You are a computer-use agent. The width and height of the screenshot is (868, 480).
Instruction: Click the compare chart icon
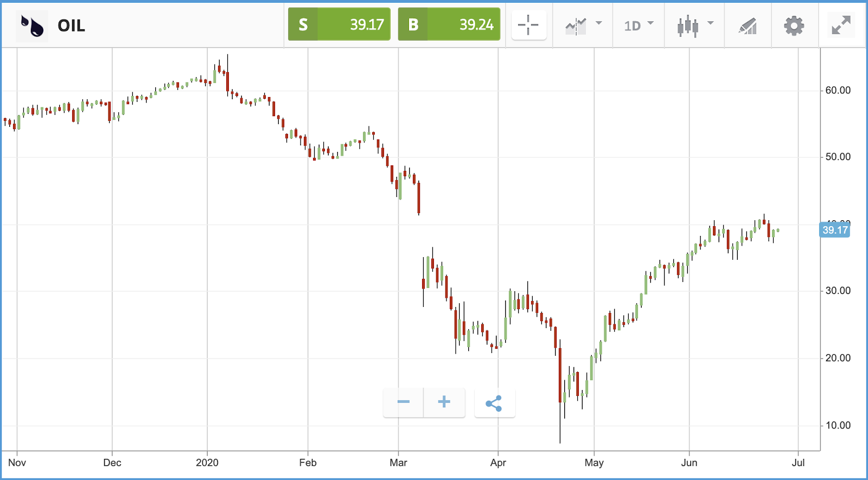point(576,25)
